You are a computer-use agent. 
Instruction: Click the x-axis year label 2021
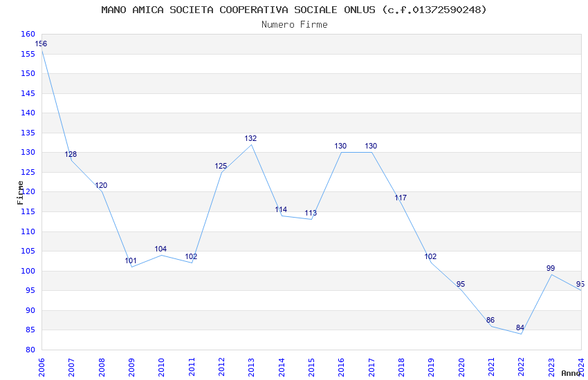(x=491, y=367)
